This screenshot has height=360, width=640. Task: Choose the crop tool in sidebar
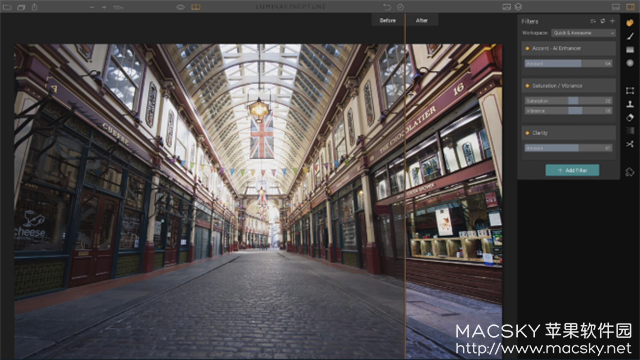coord(630,90)
